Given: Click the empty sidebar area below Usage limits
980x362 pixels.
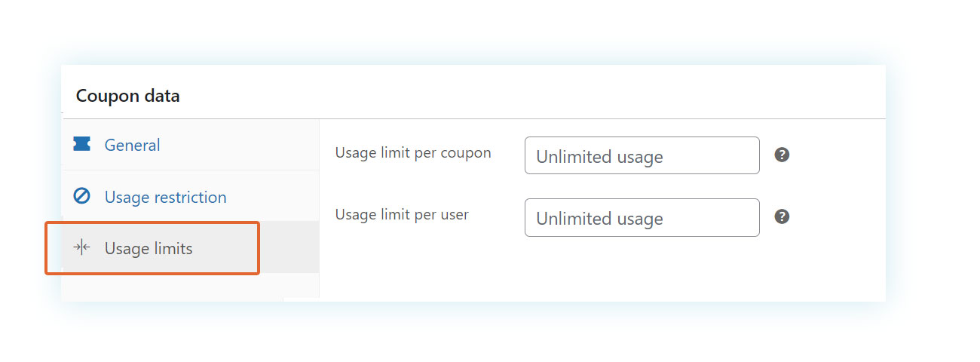Looking at the screenshot, I should pyautogui.click(x=190, y=285).
